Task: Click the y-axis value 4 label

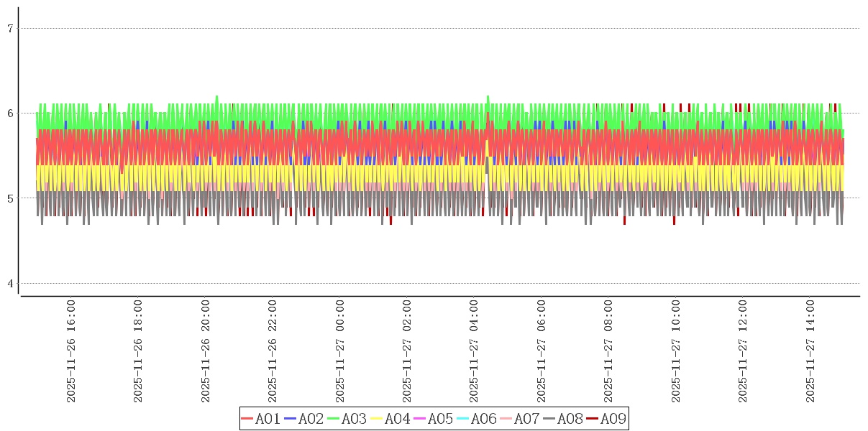Action: coord(10,284)
